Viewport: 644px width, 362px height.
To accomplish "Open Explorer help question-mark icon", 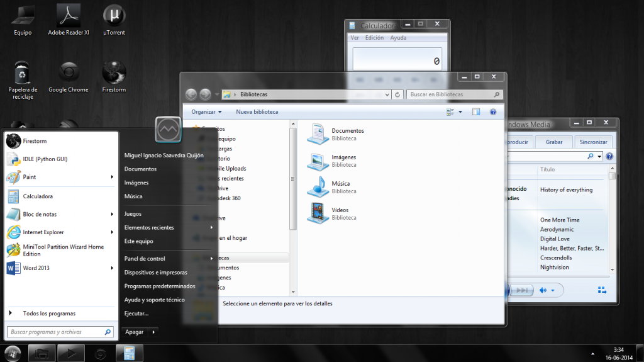I will tap(493, 112).
